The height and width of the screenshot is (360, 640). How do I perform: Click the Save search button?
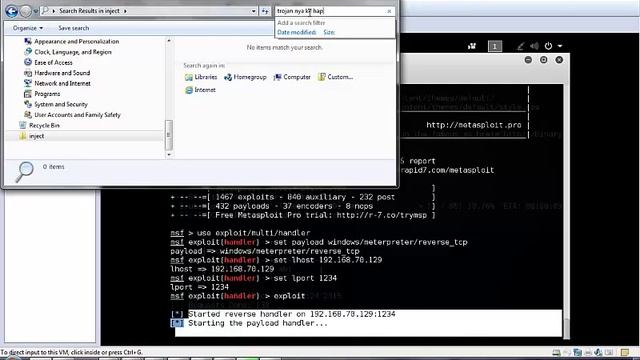tap(73, 28)
